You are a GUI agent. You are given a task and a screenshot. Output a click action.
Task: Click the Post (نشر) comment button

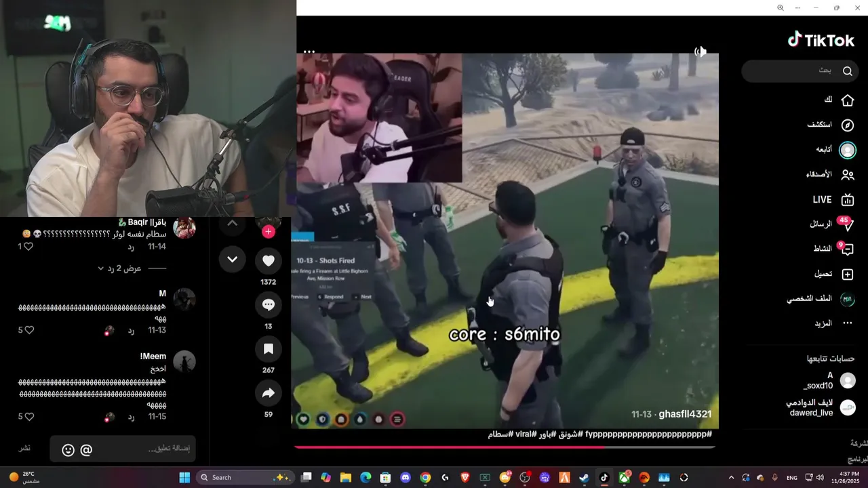(x=24, y=449)
